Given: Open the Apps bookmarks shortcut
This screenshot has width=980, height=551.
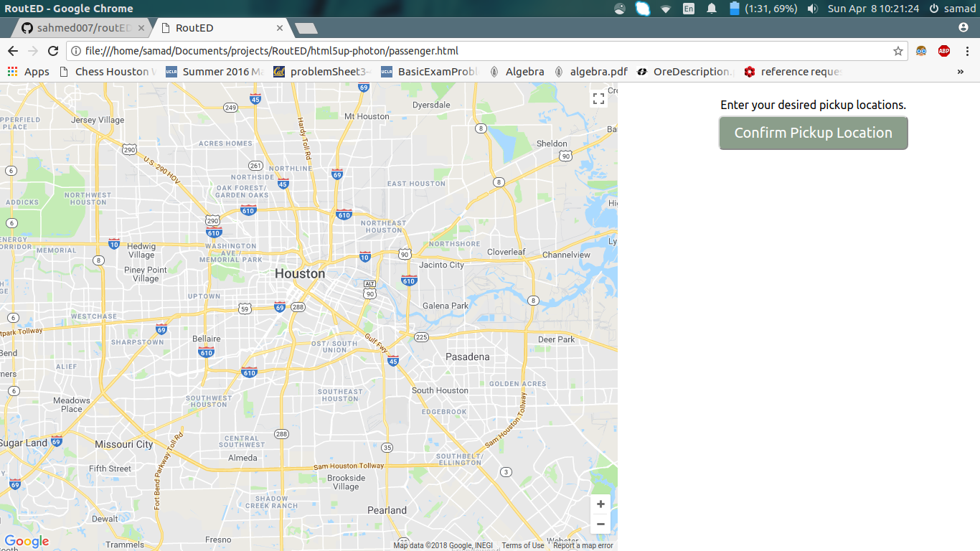Looking at the screenshot, I should [29, 72].
